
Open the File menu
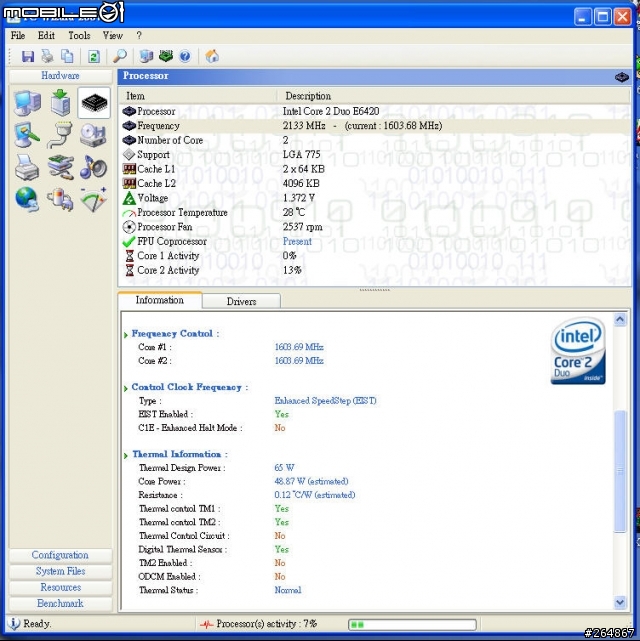(18, 36)
